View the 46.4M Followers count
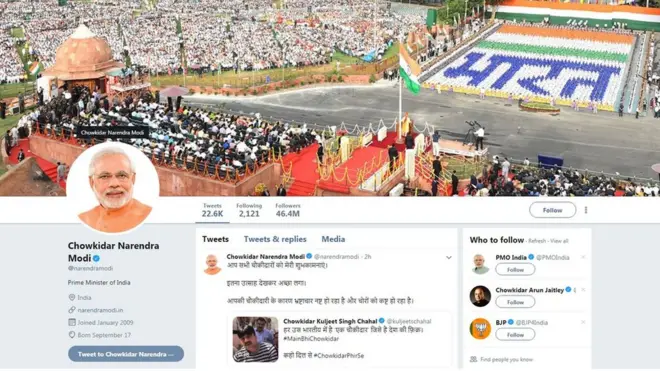Screen dimensions: 660x371 [x=288, y=211]
